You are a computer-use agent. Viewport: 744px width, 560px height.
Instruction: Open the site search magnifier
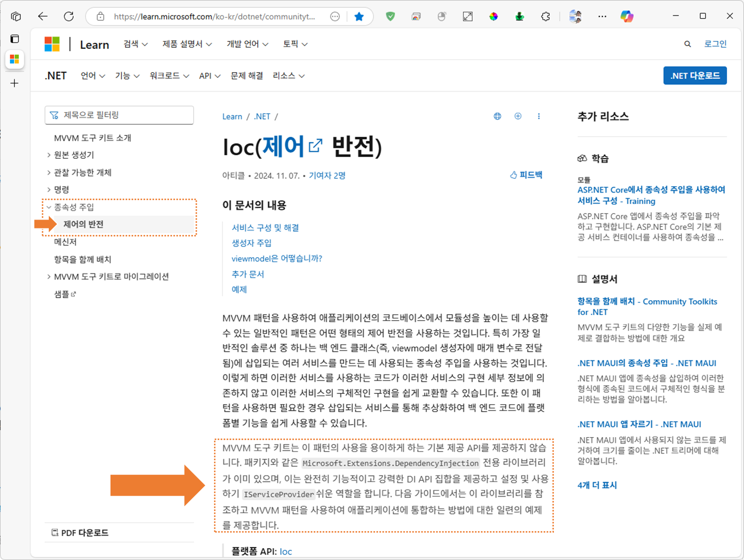tap(687, 44)
